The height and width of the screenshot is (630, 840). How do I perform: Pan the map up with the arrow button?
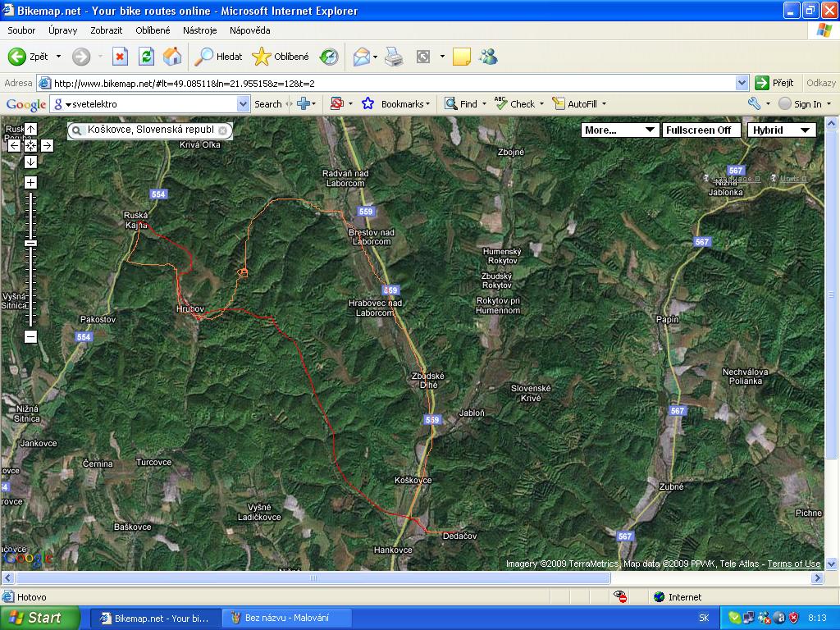pos(30,129)
